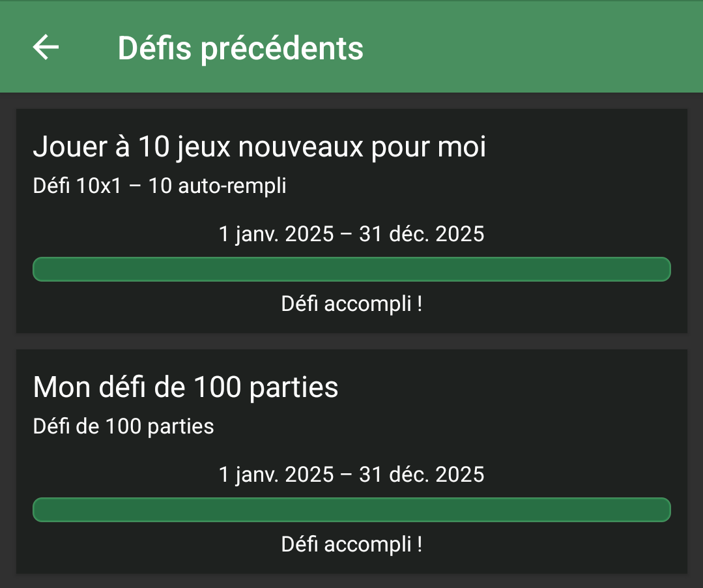Select the first challenge's date range text
This screenshot has height=588, width=703.
351,233
